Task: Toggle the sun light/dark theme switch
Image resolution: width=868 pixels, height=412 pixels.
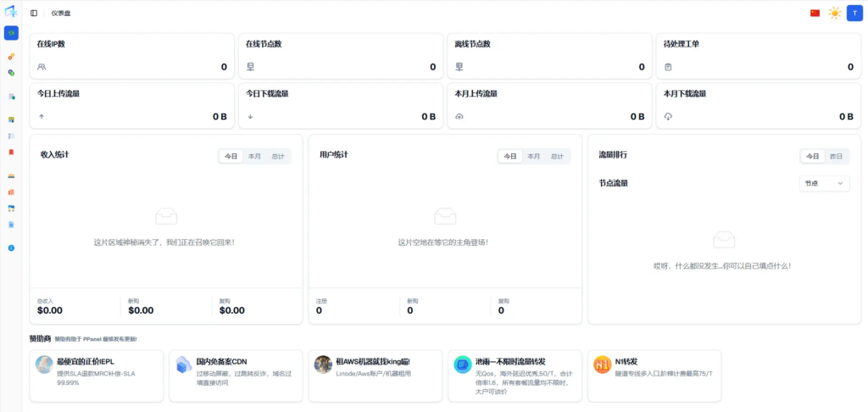Action: tap(835, 13)
